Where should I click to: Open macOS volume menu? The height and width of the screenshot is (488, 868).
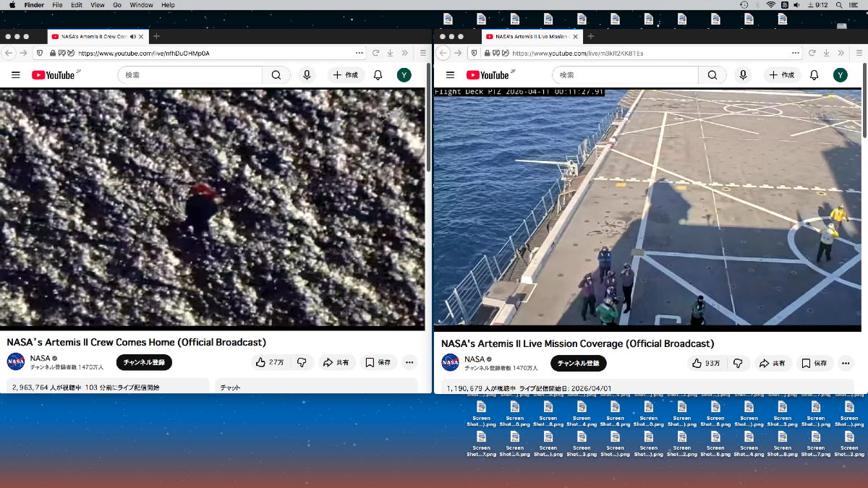797,5
